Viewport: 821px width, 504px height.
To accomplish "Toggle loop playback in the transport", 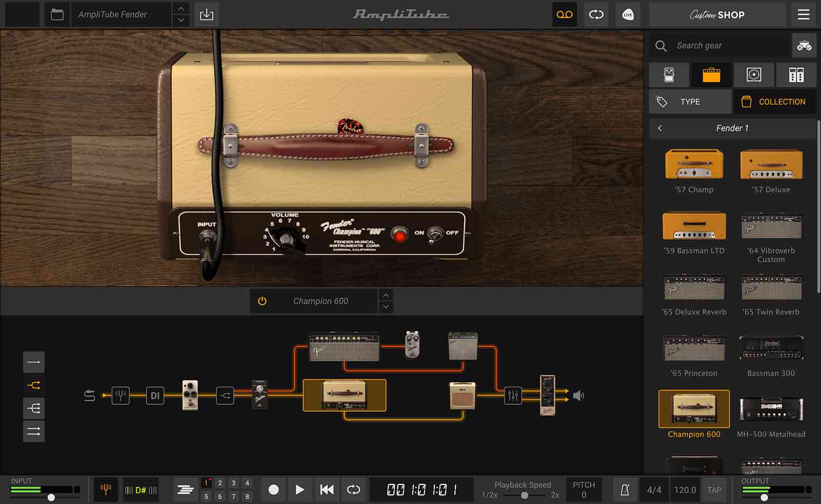I will 353,489.
